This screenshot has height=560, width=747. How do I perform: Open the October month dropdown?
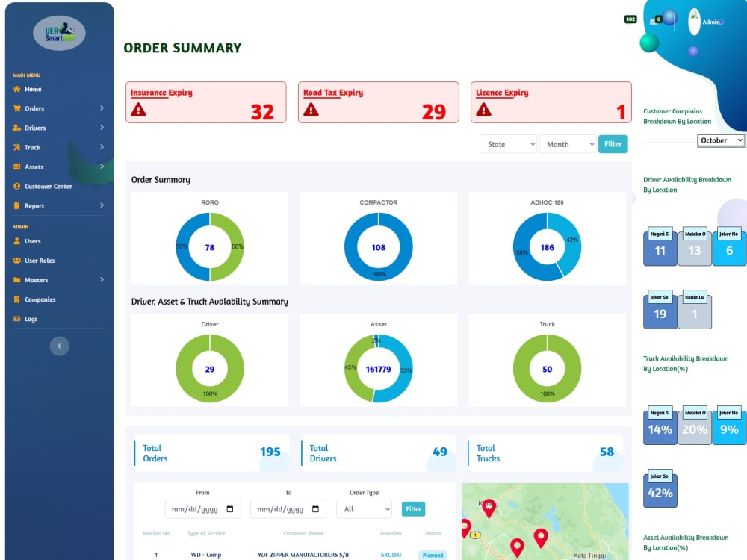click(x=721, y=140)
